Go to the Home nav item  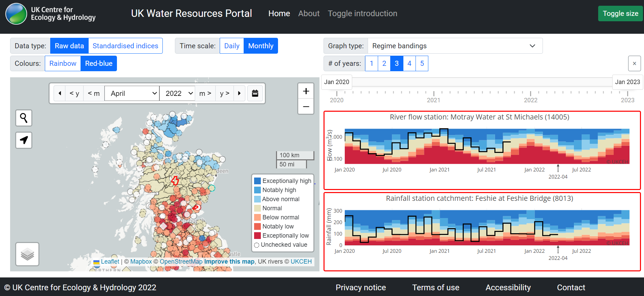pos(279,14)
